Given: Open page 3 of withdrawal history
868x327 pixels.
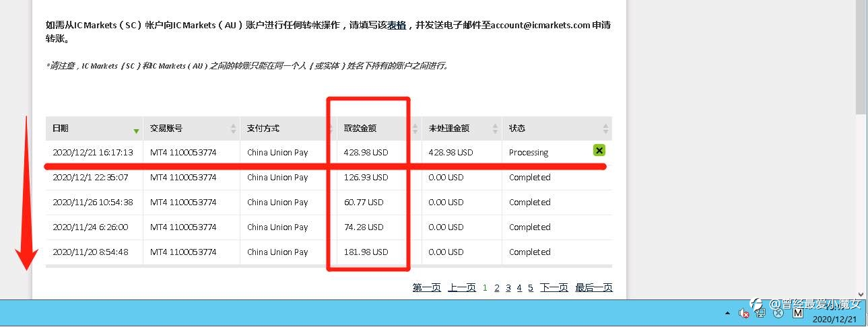Looking at the screenshot, I should [508, 287].
